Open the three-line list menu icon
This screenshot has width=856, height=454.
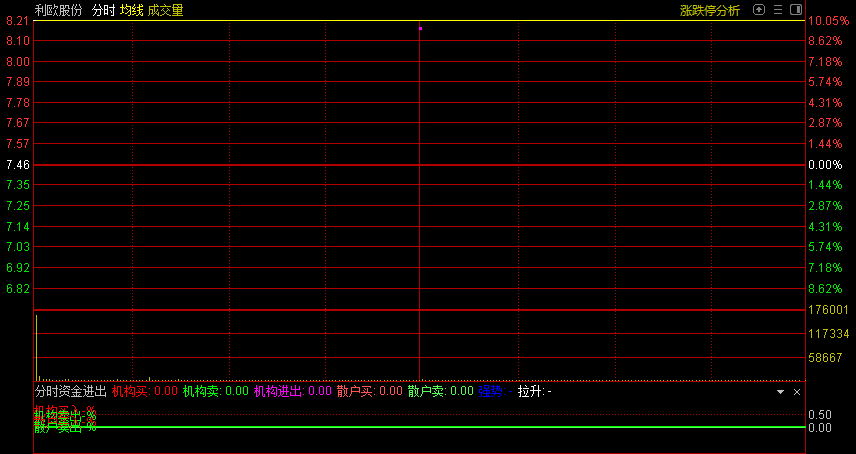click(778, 10)
